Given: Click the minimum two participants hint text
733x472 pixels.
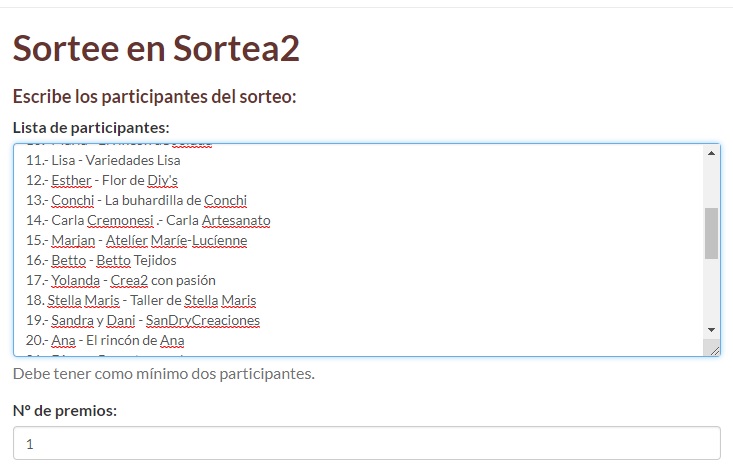Looking at the screenshot, I should 164,374.
